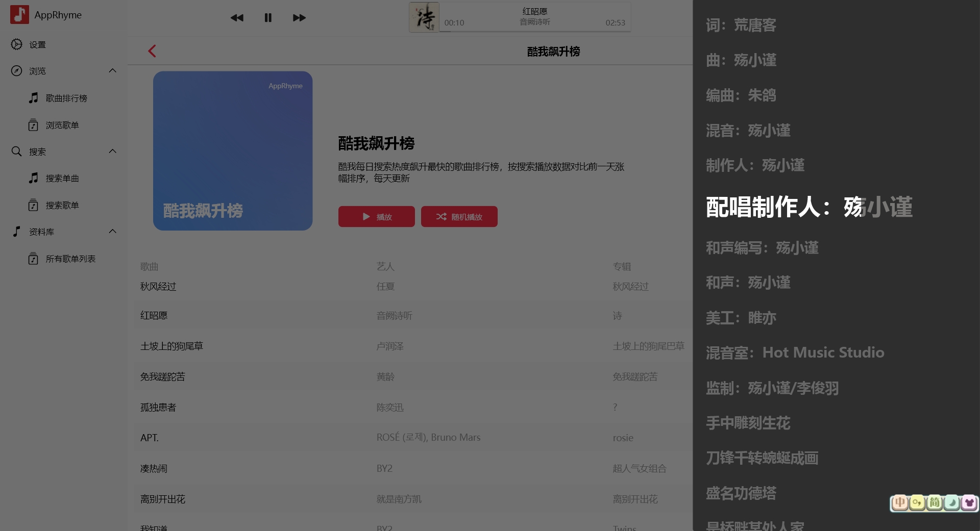Select song row 免我蹉跎苦
The height and width of the screenshot is (531, 980).
point(413,377)
